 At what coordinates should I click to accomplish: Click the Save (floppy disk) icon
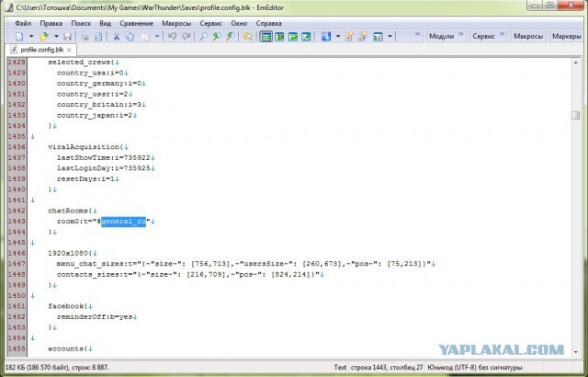click(x=67, y=37)
